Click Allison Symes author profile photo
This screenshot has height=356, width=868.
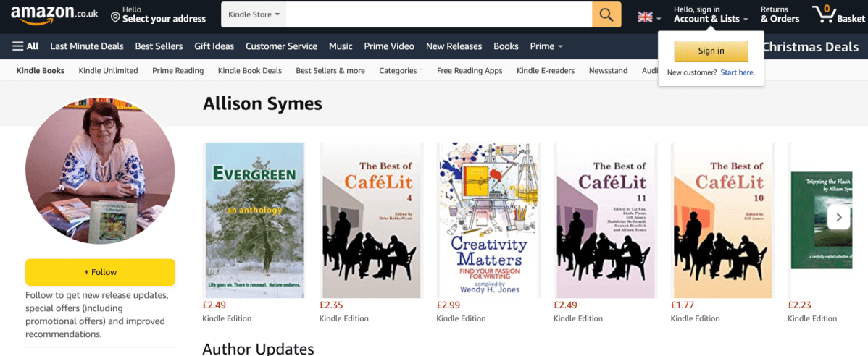coord(100,171)
